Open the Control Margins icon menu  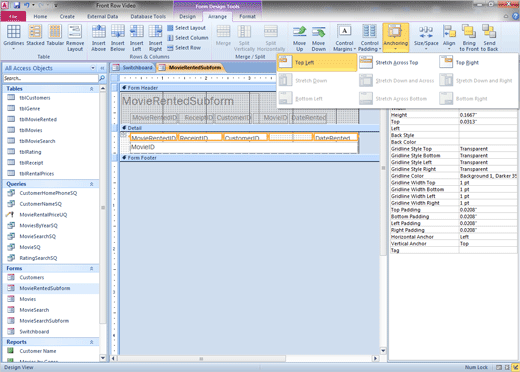(344, 32)
